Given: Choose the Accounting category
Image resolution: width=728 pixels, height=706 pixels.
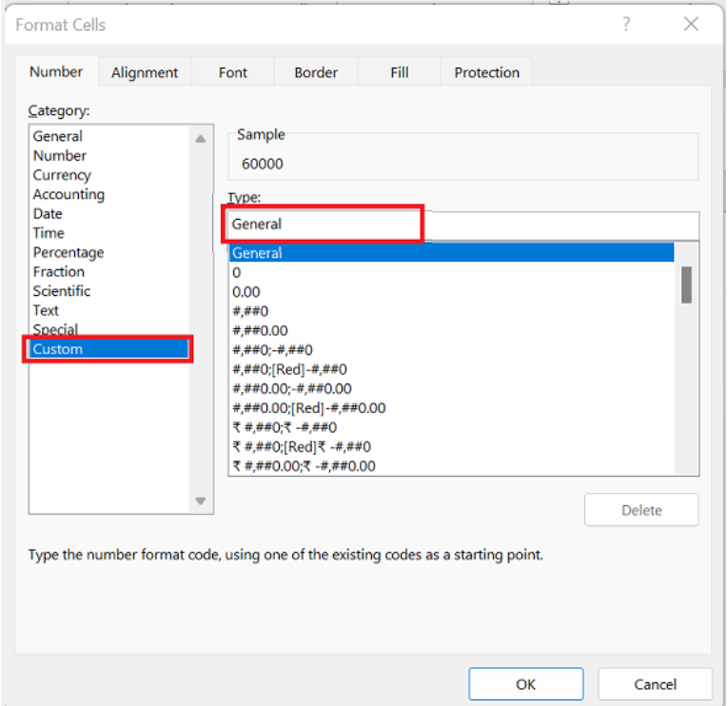Looking at the screenshot, I should tap(69, 194).
